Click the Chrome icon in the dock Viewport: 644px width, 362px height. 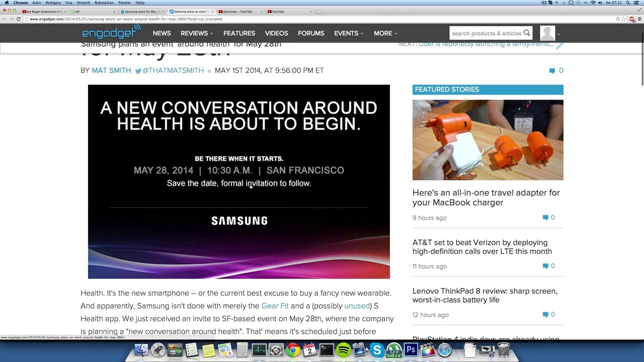pyautogui.click(x=293, y=350)
